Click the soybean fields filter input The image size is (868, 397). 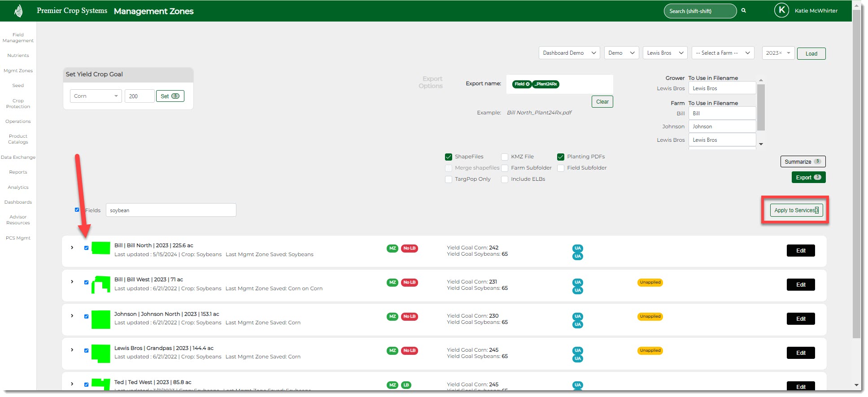[x=171, y=210]
